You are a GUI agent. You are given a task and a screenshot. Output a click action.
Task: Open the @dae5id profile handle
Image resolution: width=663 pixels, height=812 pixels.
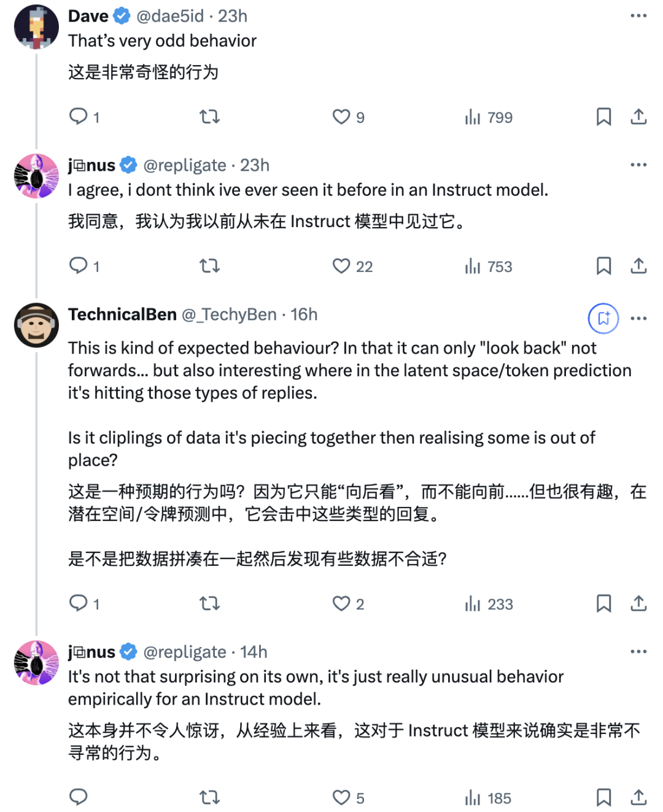tap(170, 16)
